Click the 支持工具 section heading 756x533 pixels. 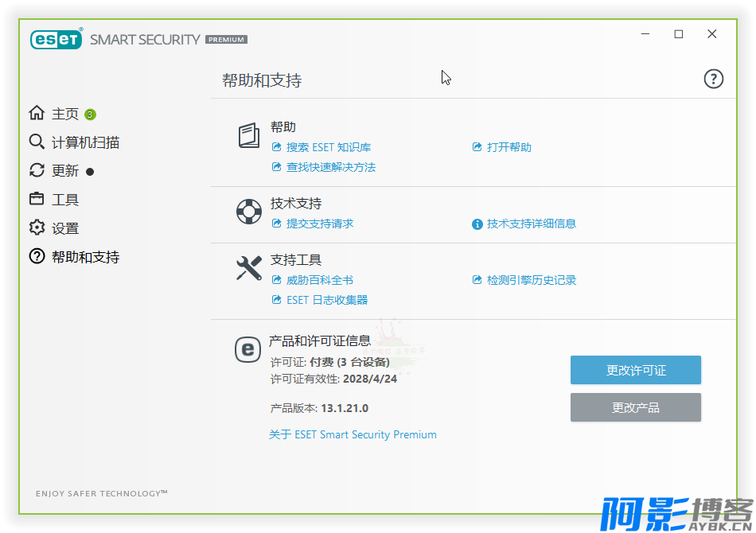coord(296,260)
